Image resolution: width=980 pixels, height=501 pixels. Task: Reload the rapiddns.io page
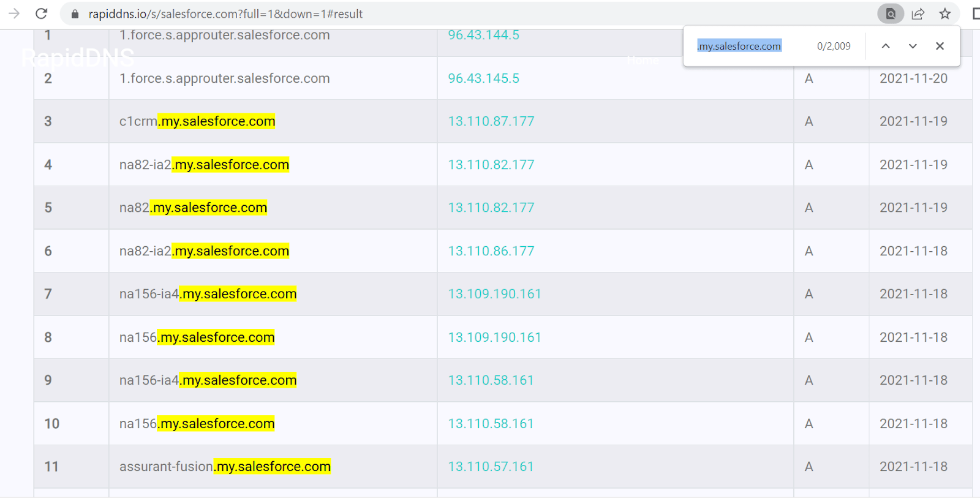pyautogui.click(x=41, y=13)
